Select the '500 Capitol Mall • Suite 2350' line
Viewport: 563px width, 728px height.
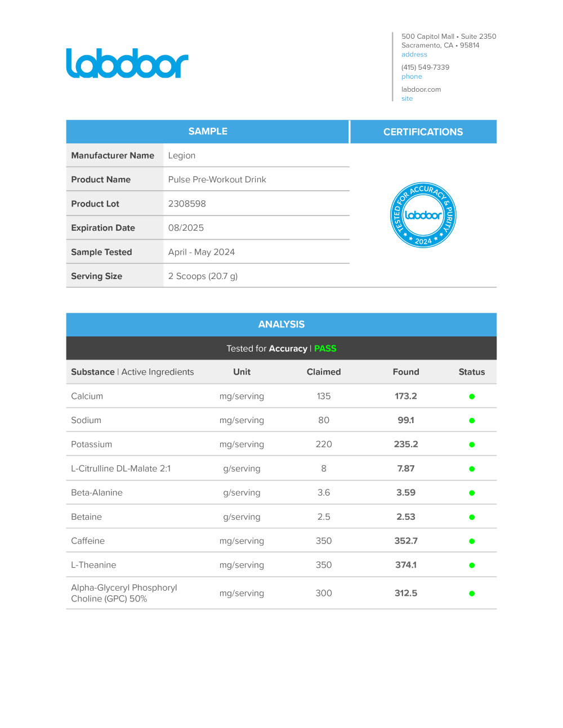(449, 37)
